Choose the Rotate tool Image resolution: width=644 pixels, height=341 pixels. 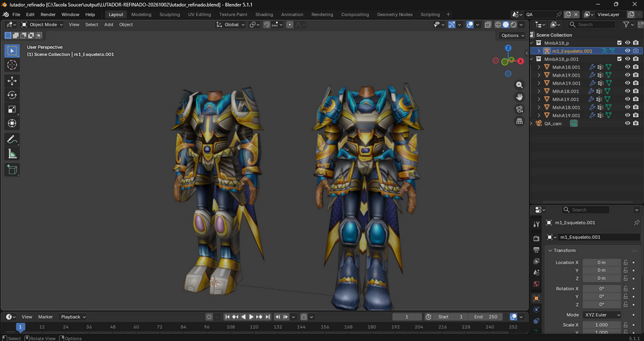tap(12, 95)
